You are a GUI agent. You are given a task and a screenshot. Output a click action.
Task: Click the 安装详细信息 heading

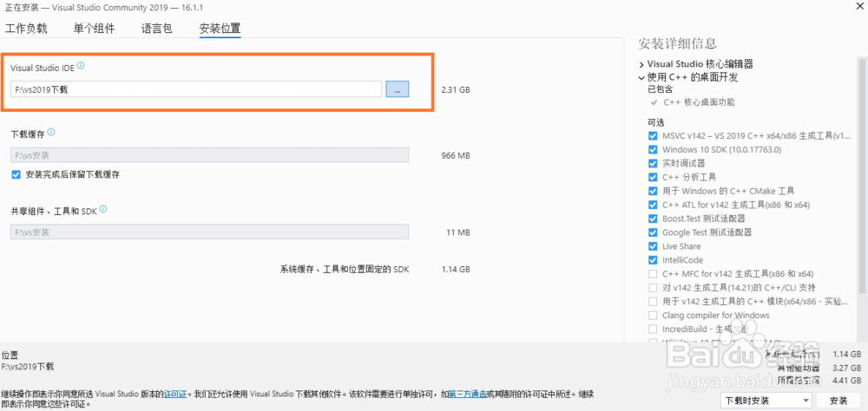(x=677, y=43)
